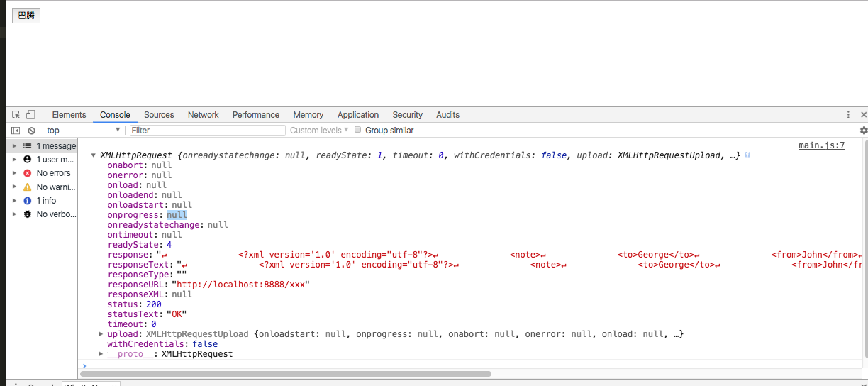Open the Security tab
The image size is (868, 386).
coord(408,115)
